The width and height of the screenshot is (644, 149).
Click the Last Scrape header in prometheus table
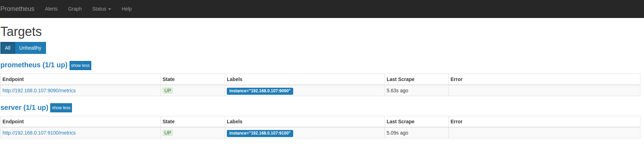coord(400,79)
